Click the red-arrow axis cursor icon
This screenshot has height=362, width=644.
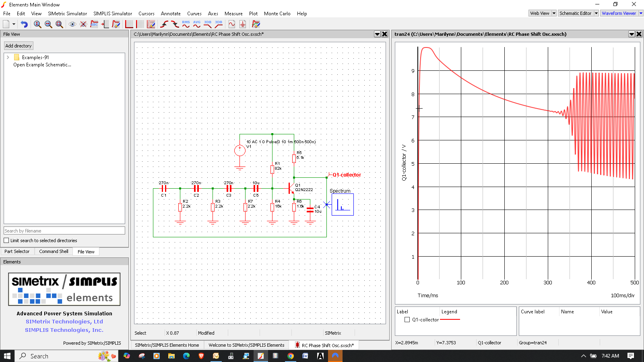105,24
